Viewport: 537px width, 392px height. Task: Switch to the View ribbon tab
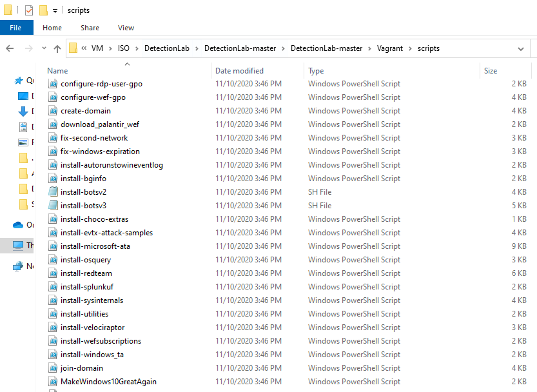point(126,28)
